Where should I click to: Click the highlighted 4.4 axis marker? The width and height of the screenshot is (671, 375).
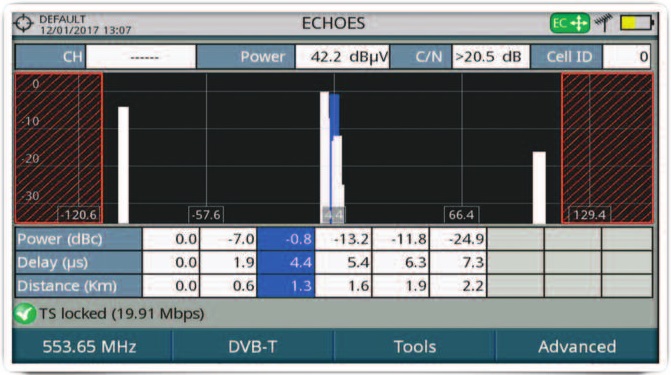(x=333, y=215)
